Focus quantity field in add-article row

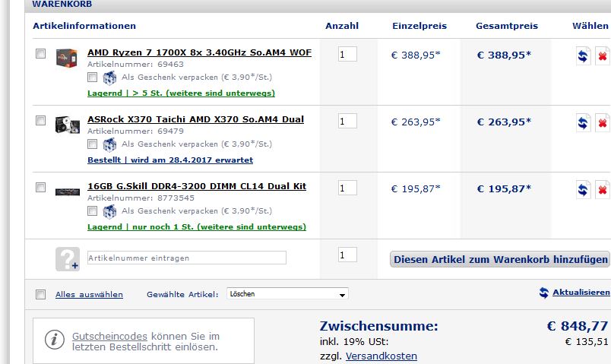point(347,255)
